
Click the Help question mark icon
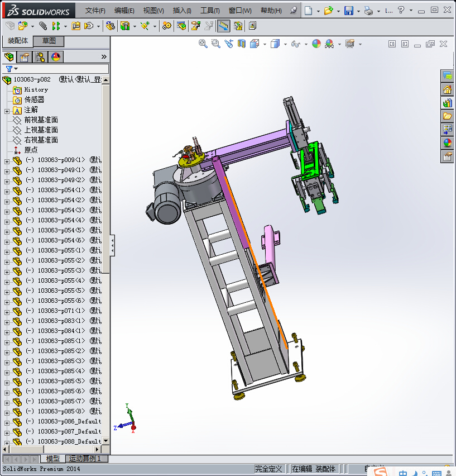(401, 10)
